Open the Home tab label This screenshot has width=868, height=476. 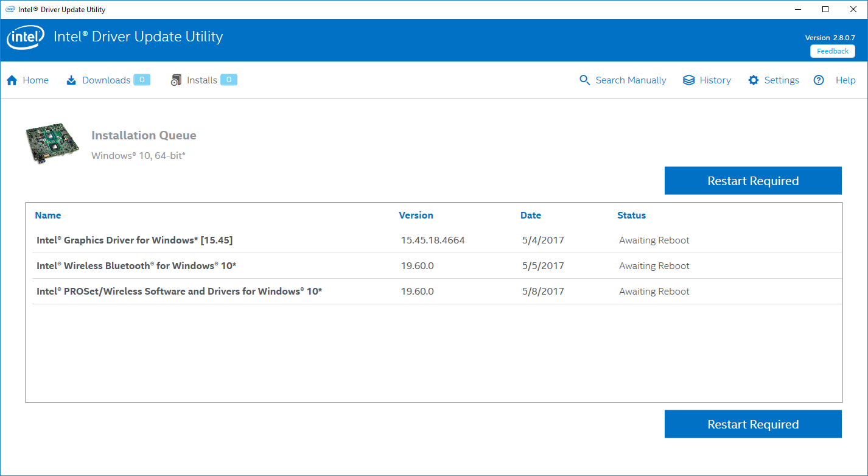(x=36, y=80)
